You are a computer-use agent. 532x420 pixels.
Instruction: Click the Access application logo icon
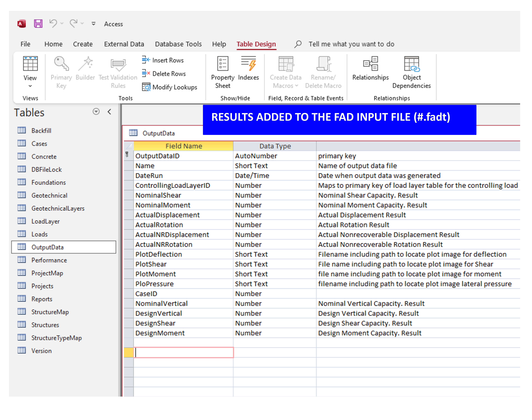(x=22, y=24)
